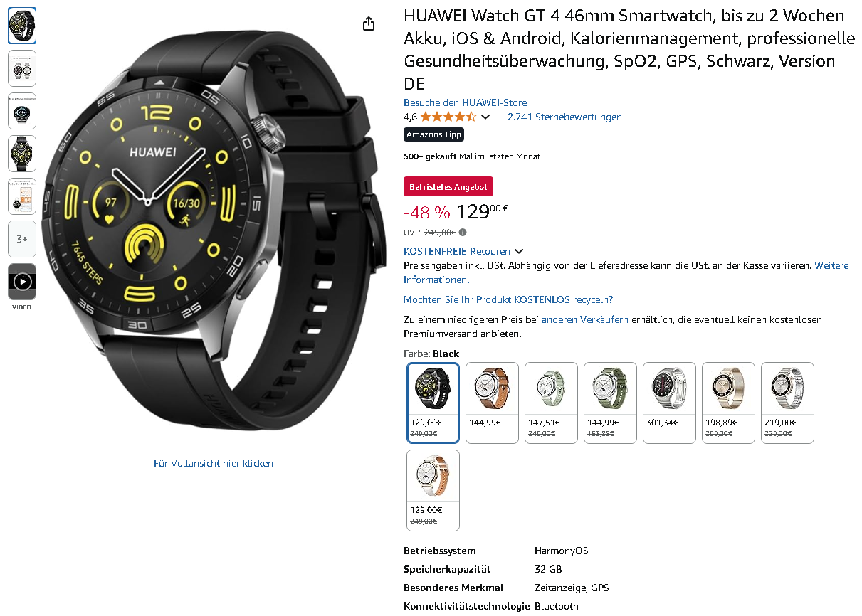This screenshot has height=616, width=862.
Task: View the second gallery thumbnail image
Action: pyautogui.click(x=22, y=68)
